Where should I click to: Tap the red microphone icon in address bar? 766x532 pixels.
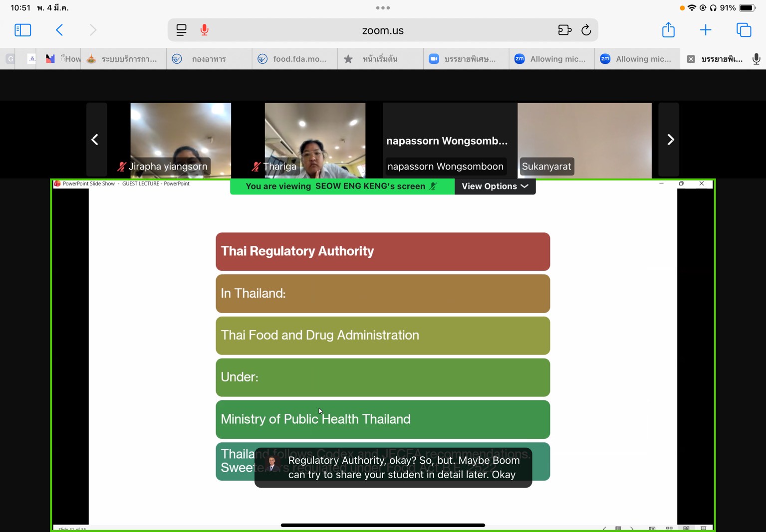[205, 30]
